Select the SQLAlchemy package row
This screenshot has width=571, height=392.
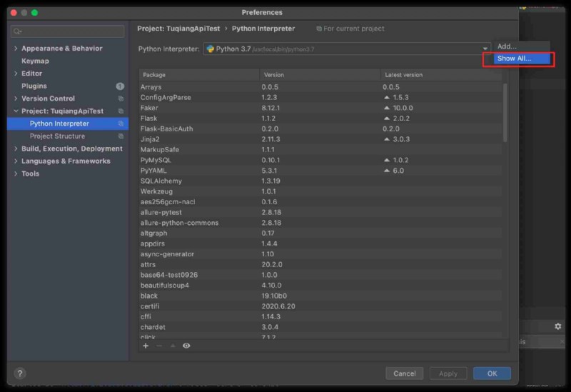click(x=320, y=181)
